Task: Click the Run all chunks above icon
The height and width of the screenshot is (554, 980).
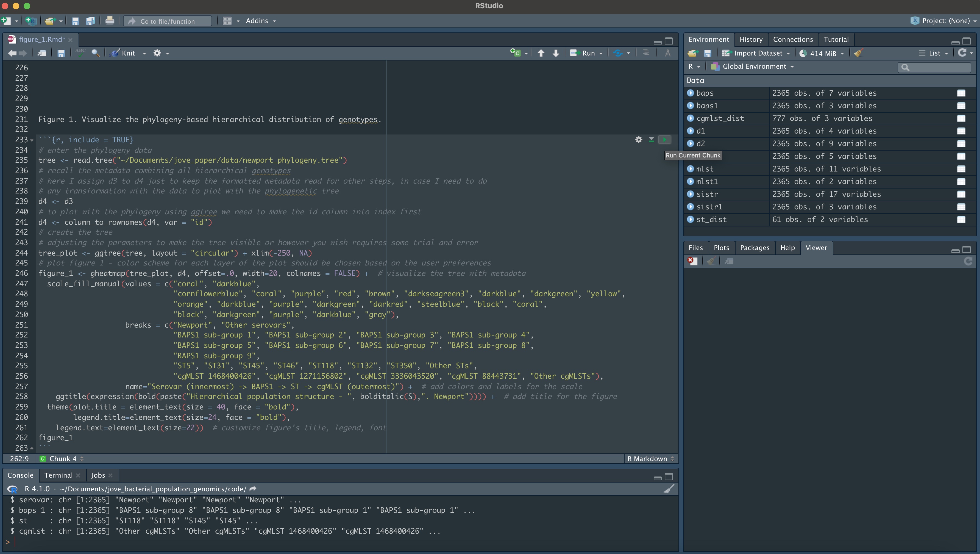Action: 651,140
